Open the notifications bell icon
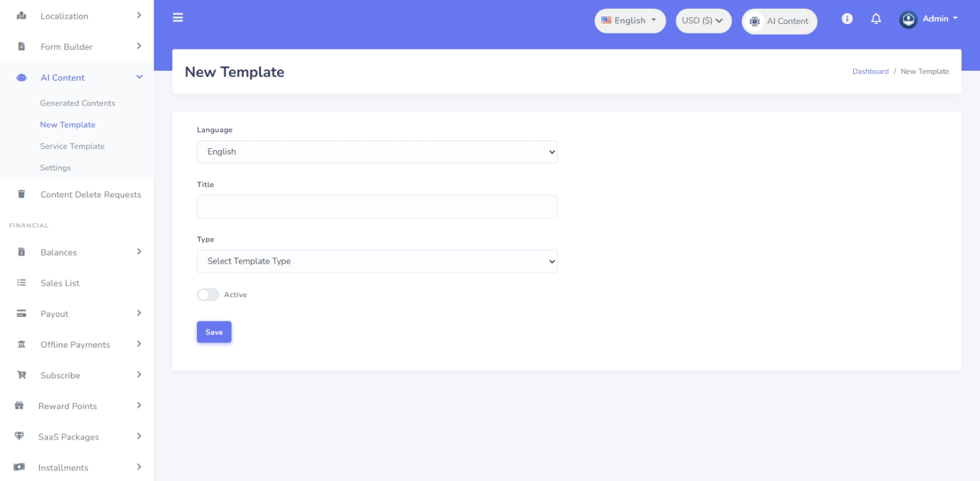 tap(876, 19)
